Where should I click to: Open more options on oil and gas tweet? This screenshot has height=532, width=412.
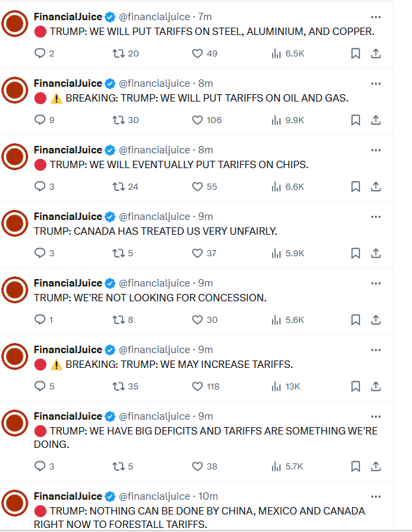point(376,83)
